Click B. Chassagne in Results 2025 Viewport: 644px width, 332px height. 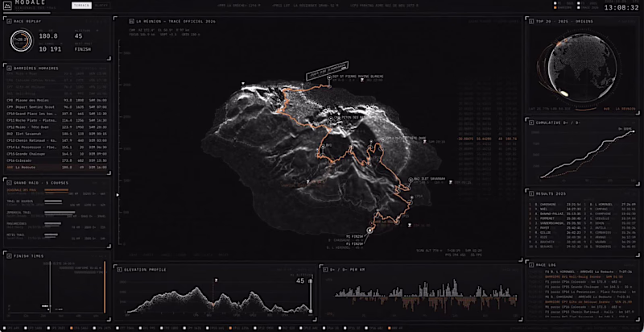[546, 204]
